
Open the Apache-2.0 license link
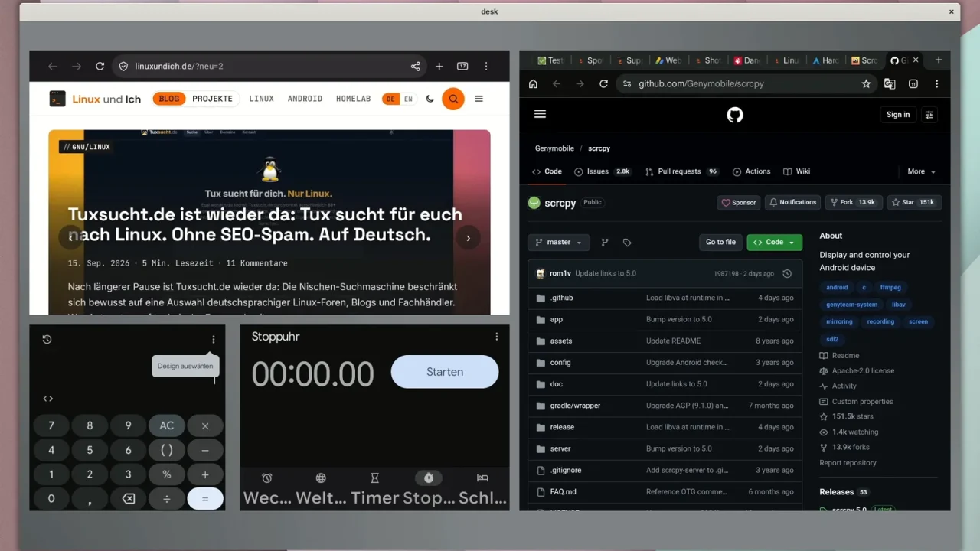863,371
